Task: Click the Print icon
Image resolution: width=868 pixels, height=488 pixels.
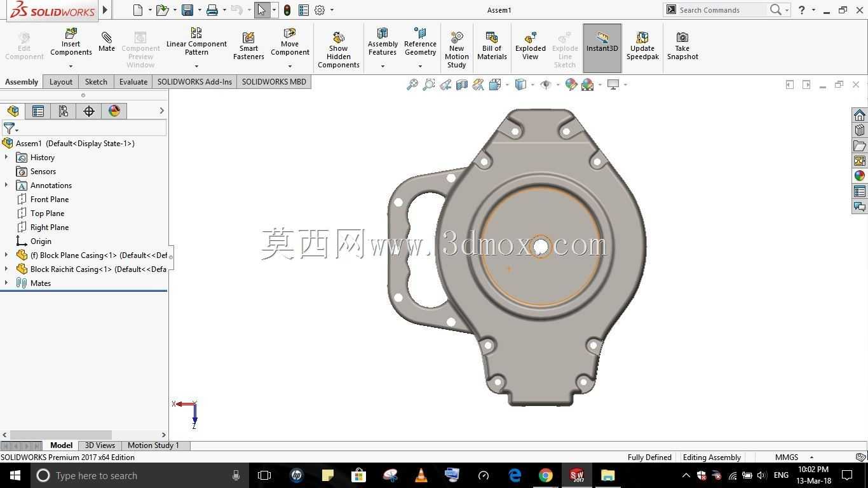Action: pos(212,10)
